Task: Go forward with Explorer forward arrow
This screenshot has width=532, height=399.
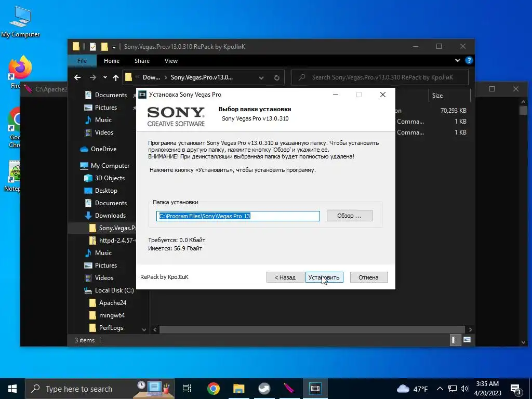Action: pos(92,78)
